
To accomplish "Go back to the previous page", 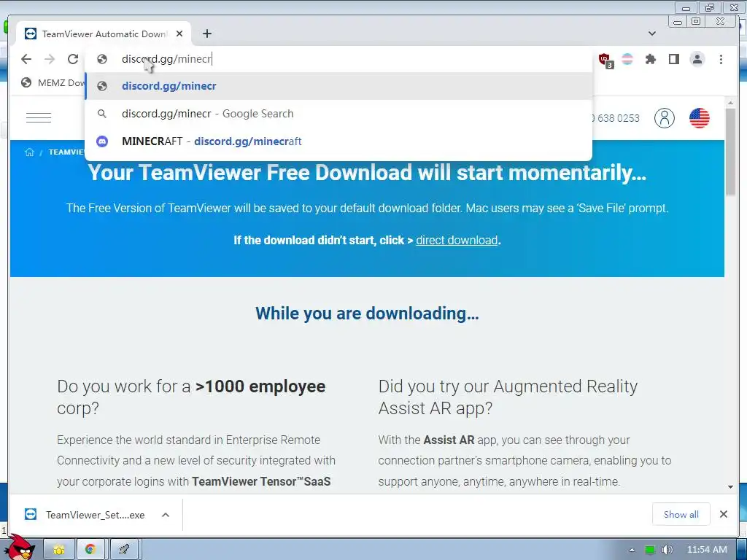I will click(26, 59).
